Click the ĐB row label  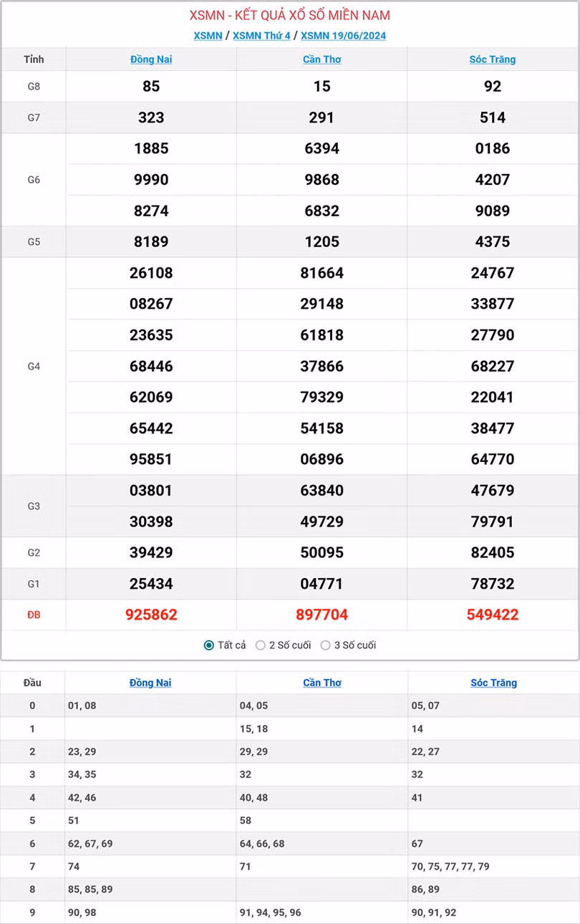click(34, 615)
